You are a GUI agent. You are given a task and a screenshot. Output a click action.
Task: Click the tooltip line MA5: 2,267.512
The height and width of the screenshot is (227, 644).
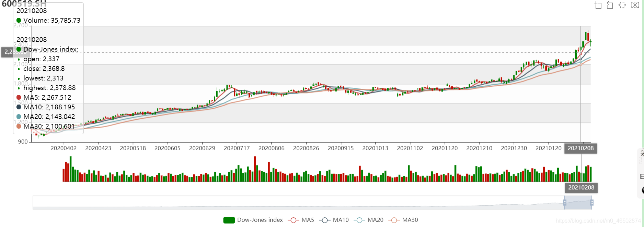pyautogui.click(x=44, y=97)
